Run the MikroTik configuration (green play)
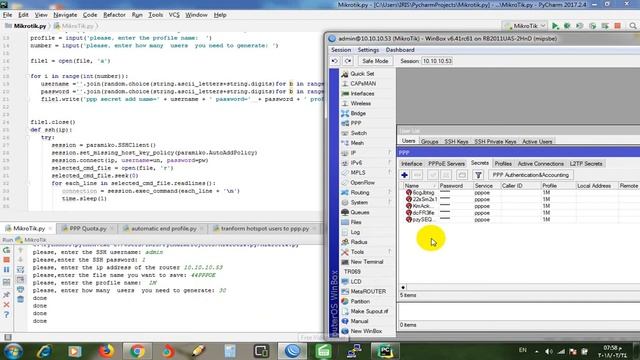Viewport: 640px width, 360px height. coord(555,26)
